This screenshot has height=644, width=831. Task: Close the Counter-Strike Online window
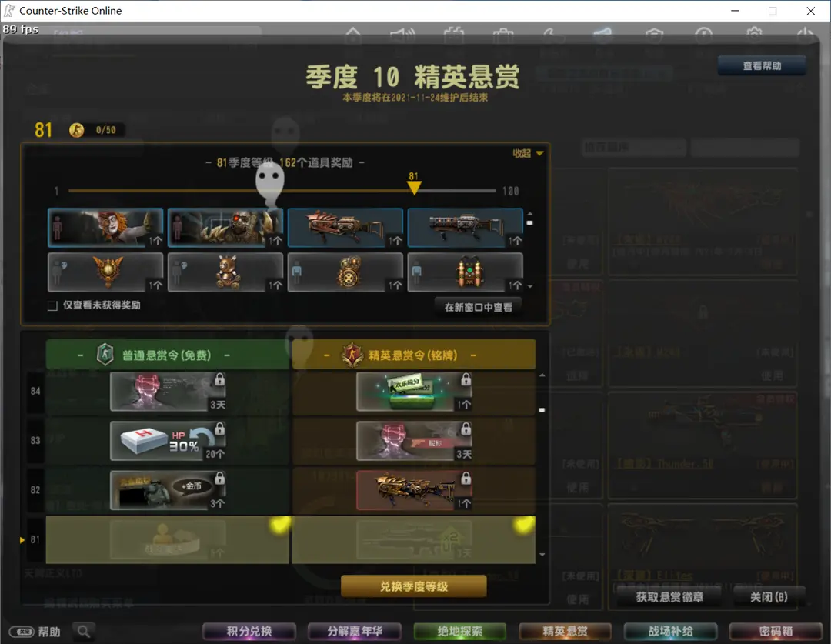point(811,11)
